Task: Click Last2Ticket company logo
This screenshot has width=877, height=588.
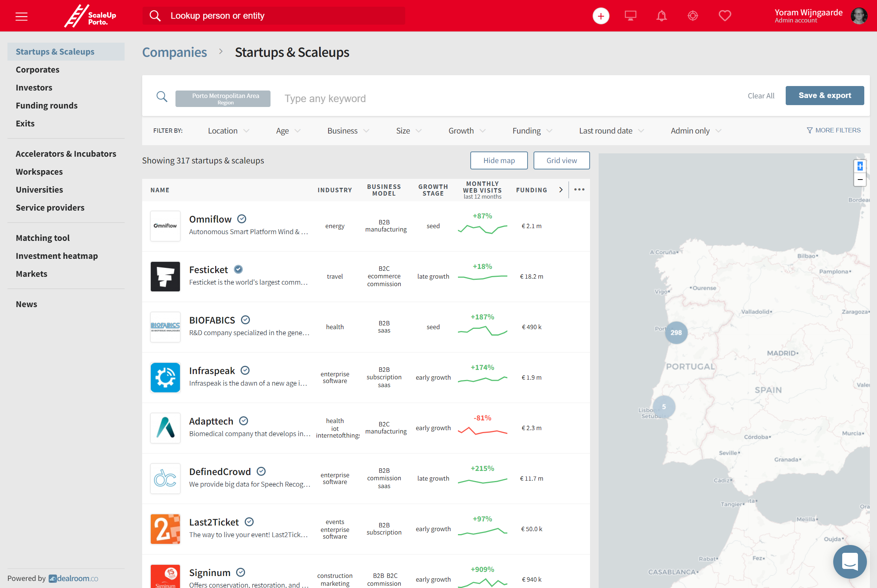Action: pos(165,529)
